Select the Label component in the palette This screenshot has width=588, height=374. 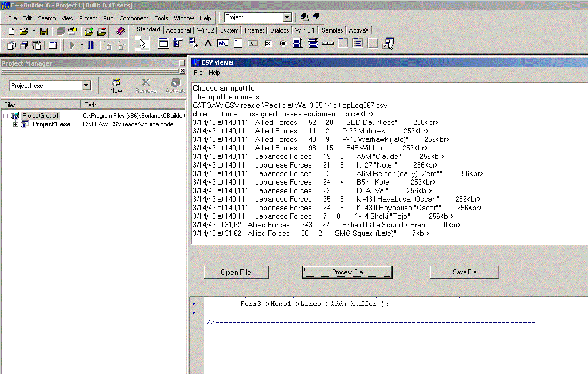click(x=208, y=43)
